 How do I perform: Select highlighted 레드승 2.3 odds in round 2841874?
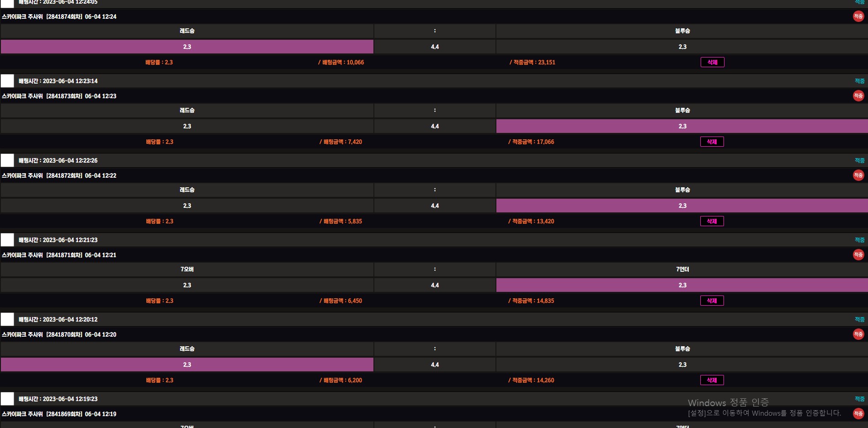[187, 47]
